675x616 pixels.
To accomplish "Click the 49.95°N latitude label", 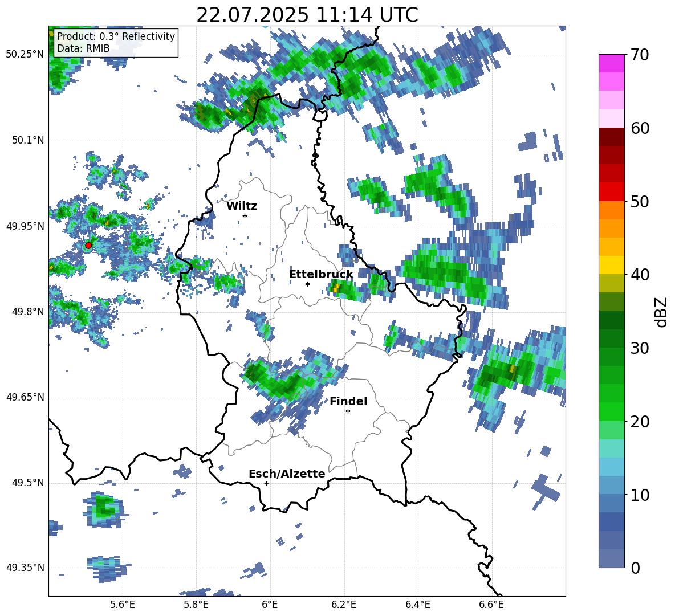I will (25, 226).
